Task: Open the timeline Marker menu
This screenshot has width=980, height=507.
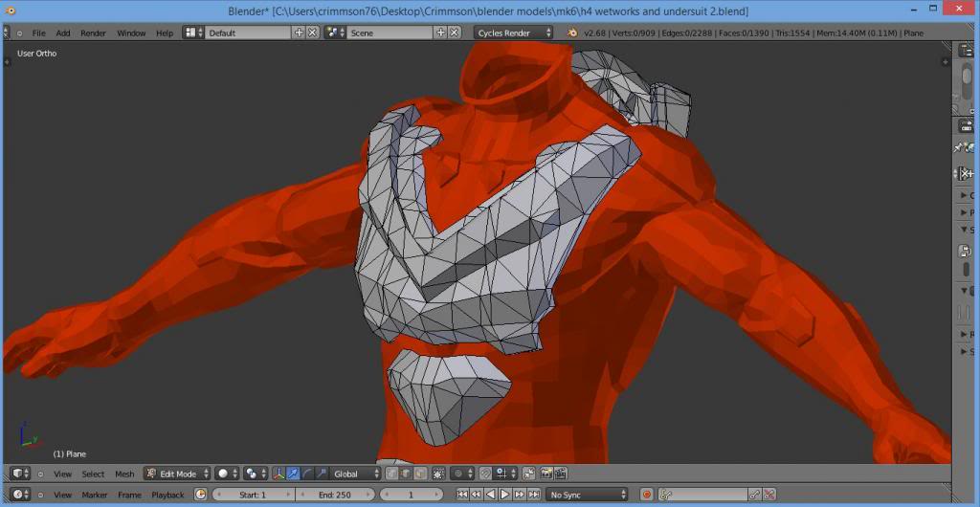Action: [x=95, y=495]
